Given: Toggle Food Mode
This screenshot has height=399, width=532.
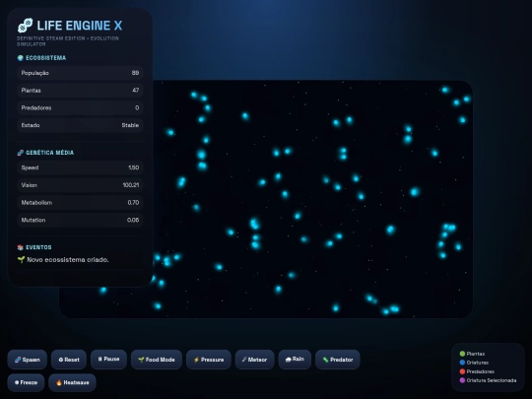Looking at the screenshot, I should tap(157, 360).
